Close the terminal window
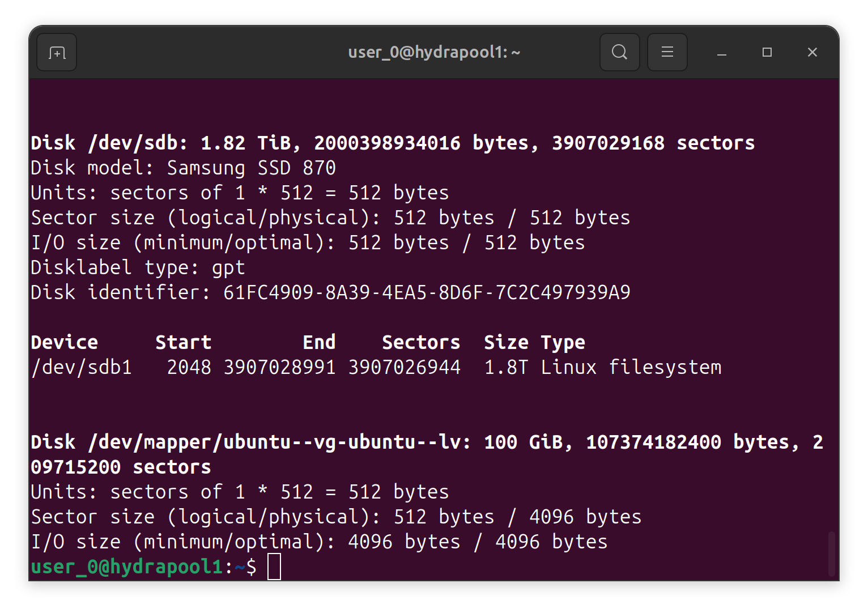Viewport: 868px width, 613px height. (x=812, y=53)
